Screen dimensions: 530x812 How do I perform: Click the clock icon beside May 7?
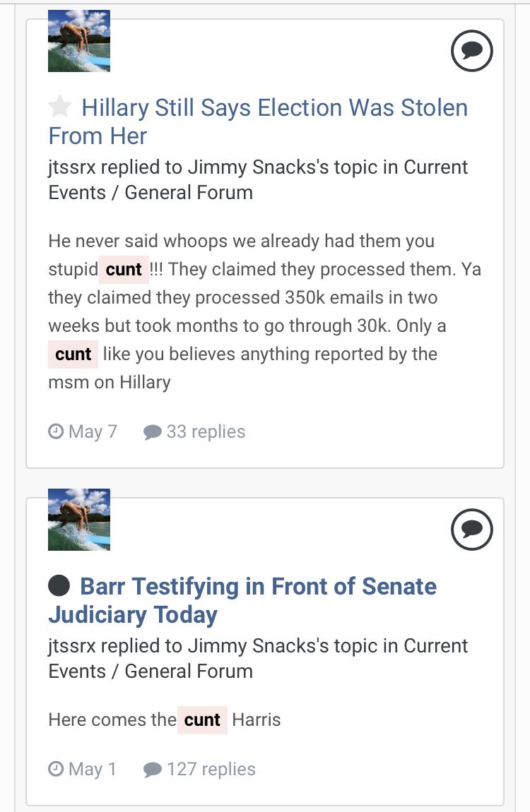pyautogui.click(x=55, y=431)
